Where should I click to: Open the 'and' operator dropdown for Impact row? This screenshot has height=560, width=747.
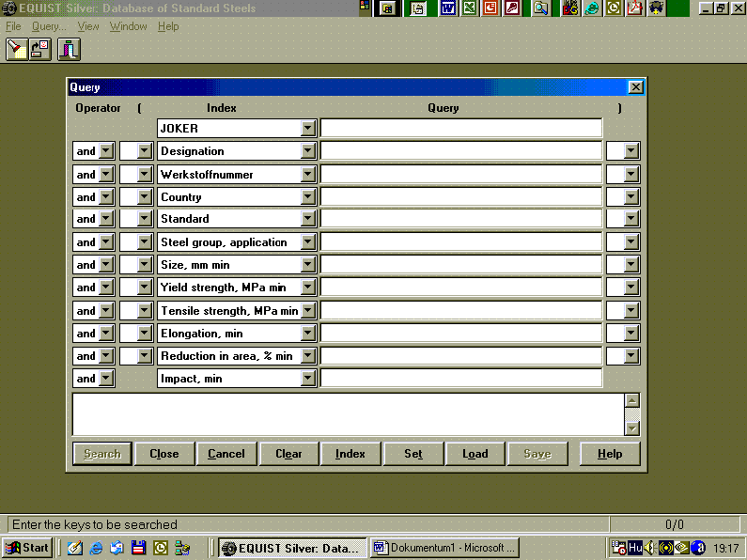pos(106,379)
